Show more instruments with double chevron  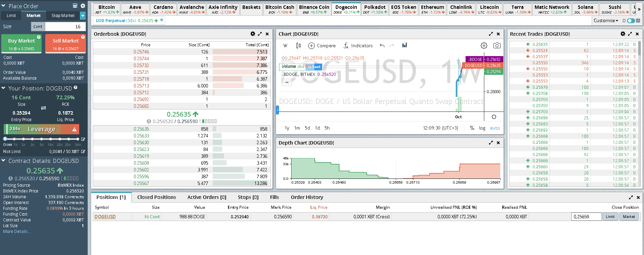639,9
